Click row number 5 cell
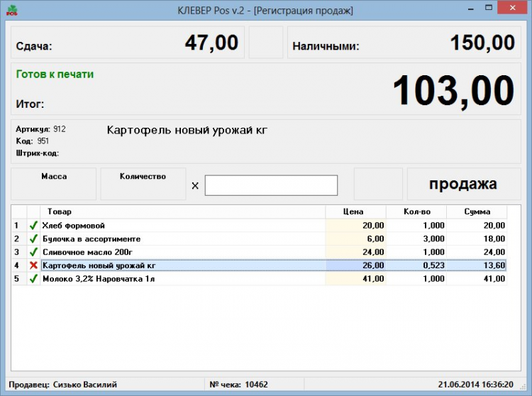This screenshot has height=396, width=532. pos(19,279)
